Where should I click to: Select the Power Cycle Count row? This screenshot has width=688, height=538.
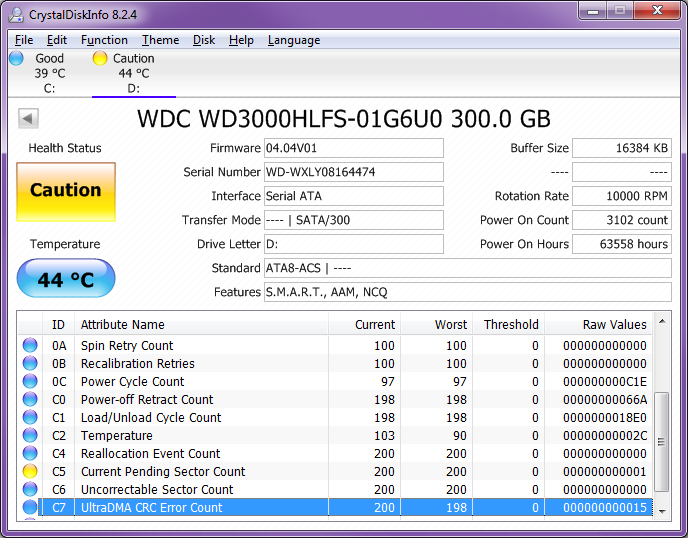click(335, 381)
